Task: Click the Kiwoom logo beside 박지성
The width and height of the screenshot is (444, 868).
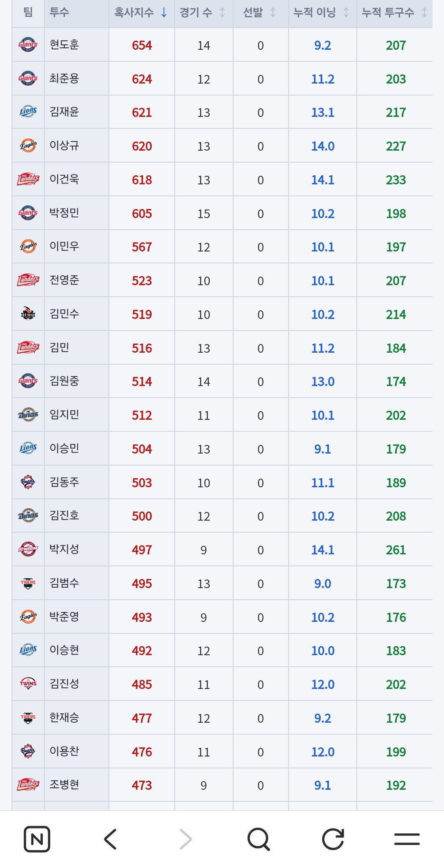Action: (28, 549)
